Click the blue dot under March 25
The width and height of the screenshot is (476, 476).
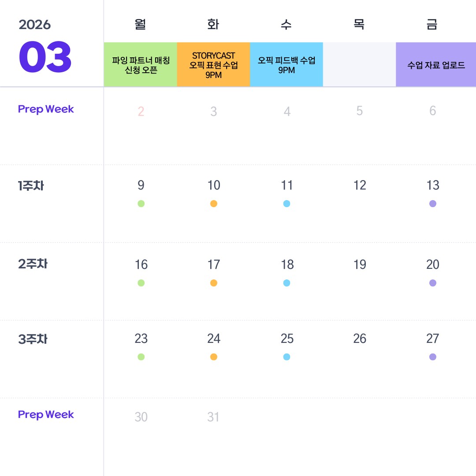287,357
